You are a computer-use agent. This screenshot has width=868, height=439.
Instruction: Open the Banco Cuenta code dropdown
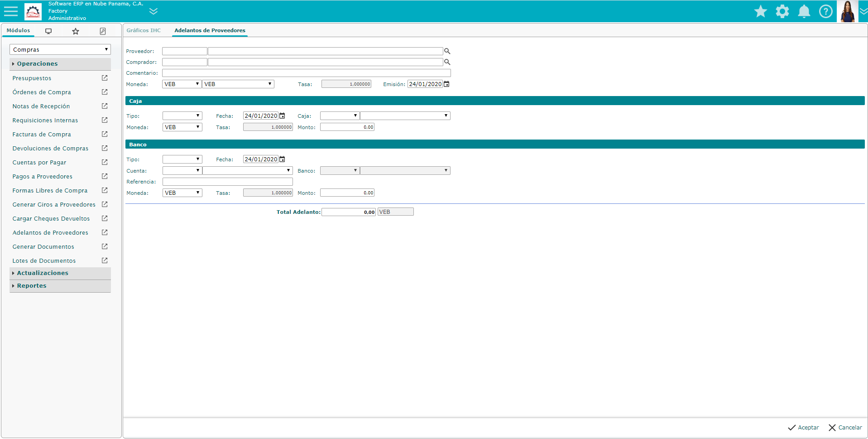coord(182,171)
